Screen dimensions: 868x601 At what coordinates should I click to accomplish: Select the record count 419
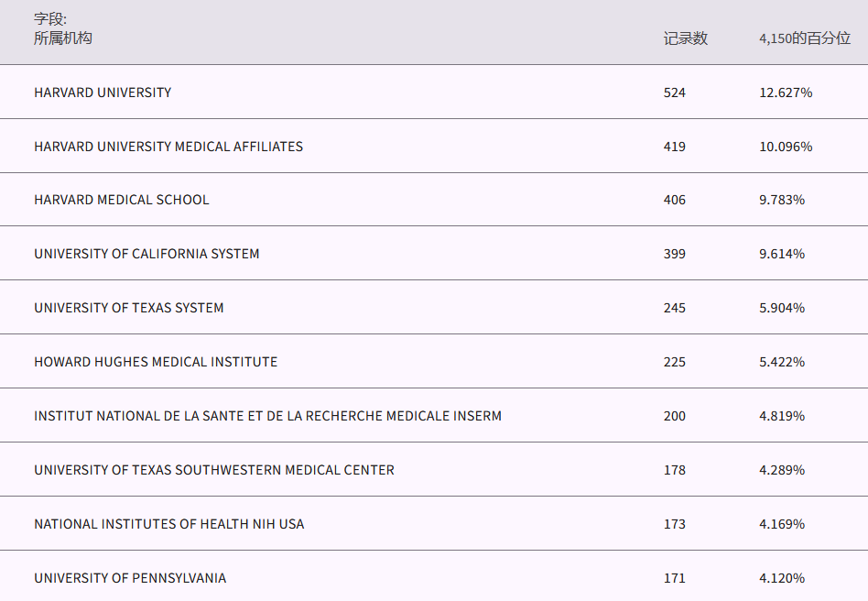675,147
